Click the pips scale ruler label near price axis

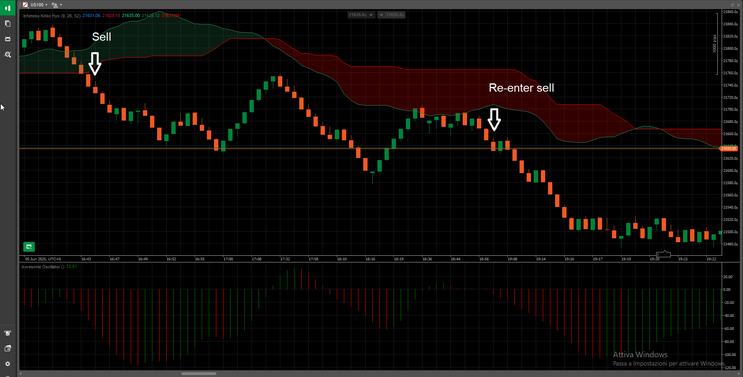coord(715,43)
